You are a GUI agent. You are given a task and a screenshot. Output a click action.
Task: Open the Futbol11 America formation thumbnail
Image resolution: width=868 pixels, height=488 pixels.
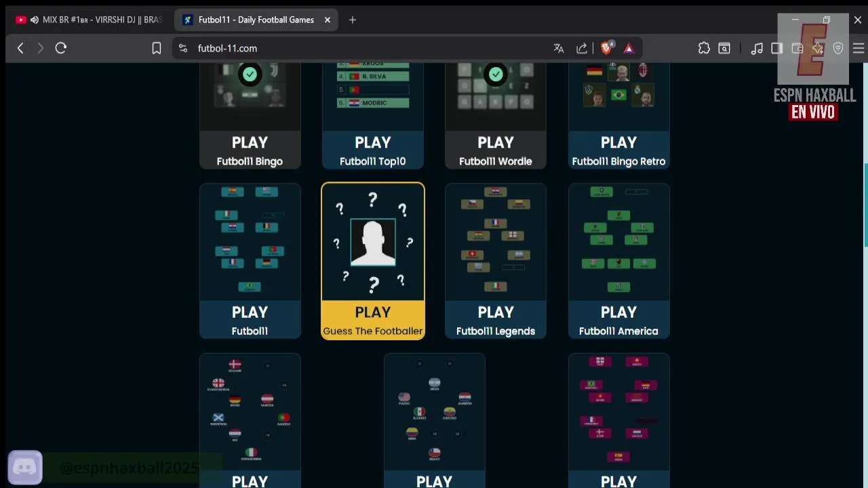click(x=618, y=242)
